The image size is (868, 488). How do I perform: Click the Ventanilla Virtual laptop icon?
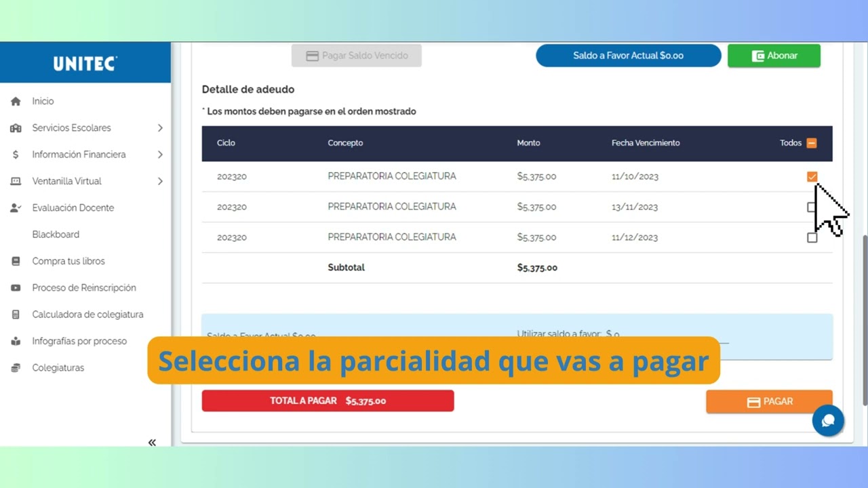(x=16, y=181)
